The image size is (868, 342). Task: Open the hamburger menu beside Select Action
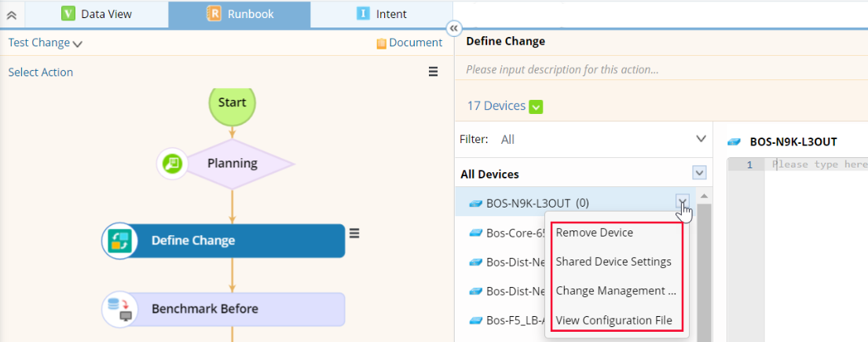(433, 72)
